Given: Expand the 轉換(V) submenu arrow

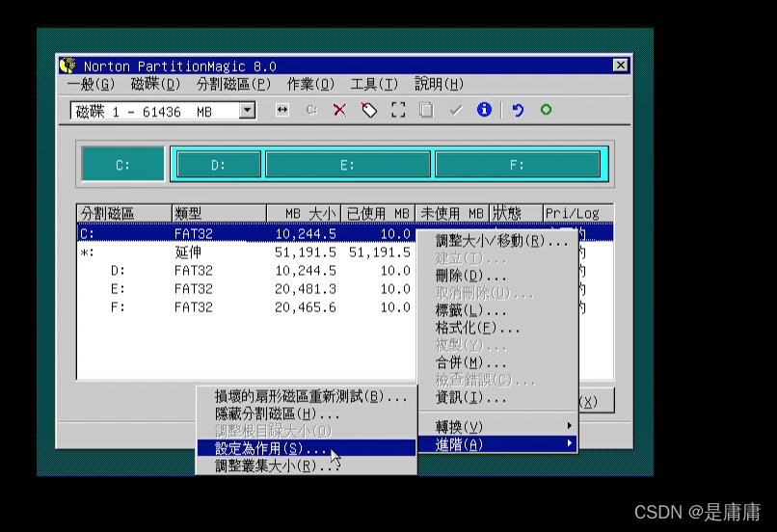Looking at the screenshot, I should pos(570,425).
